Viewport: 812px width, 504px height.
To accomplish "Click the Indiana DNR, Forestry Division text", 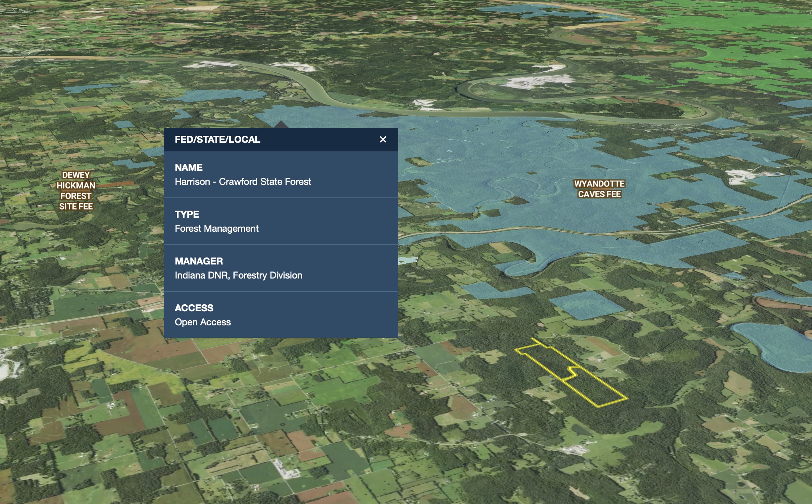I will (x=239, y=275).
